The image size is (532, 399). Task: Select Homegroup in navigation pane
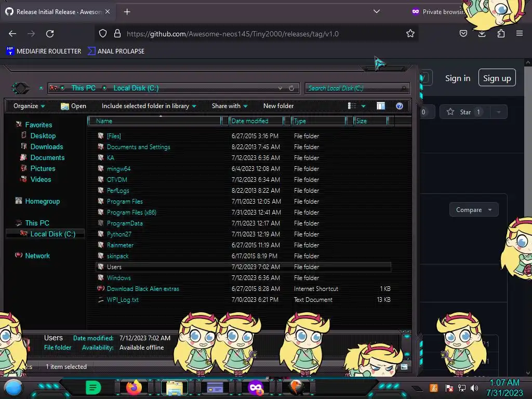tap(43, 201)
